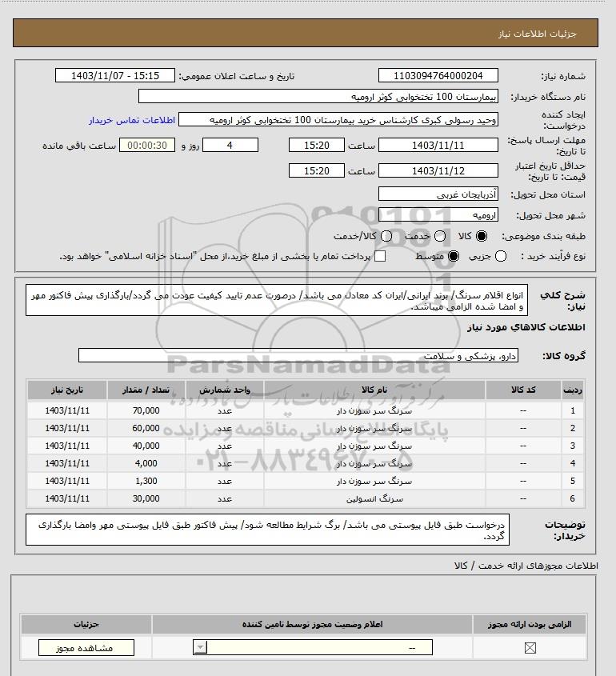616x676 pixels.
Task: Click quantity 4,000 in row 4
Action: click(146, 463)
